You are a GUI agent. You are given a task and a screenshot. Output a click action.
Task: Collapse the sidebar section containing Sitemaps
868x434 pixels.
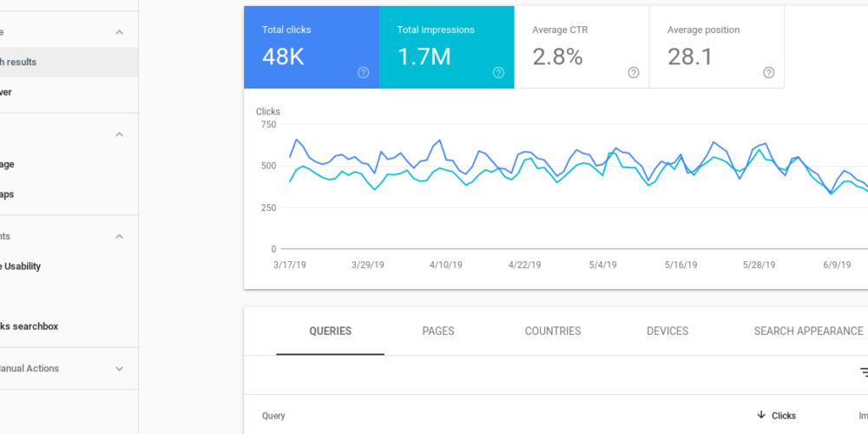120,135
